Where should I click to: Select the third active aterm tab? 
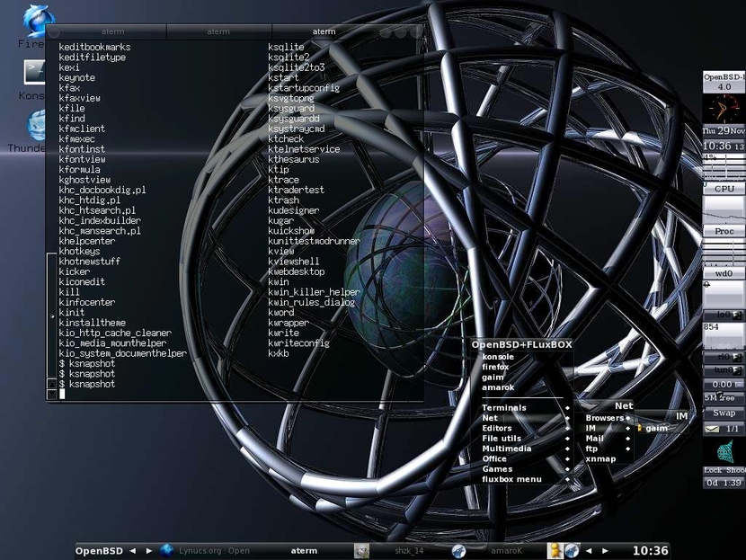[324, 31]
